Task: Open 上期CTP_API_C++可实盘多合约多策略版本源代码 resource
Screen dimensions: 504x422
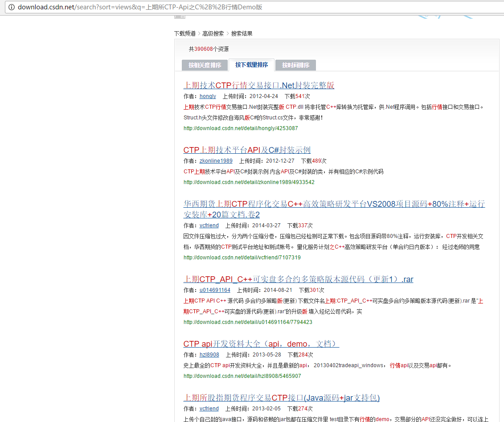Action: click(x=299, y=279)
